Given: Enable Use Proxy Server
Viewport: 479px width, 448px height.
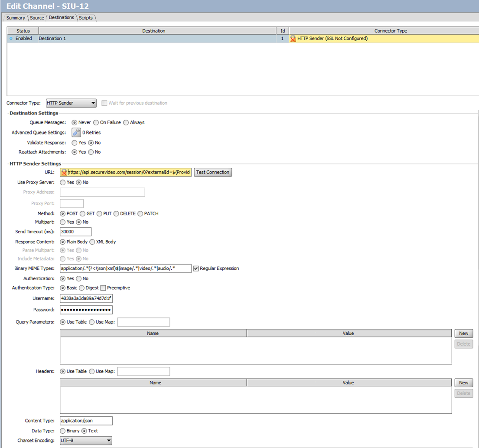Looking at the screenshot, I should tap(62, 182).
